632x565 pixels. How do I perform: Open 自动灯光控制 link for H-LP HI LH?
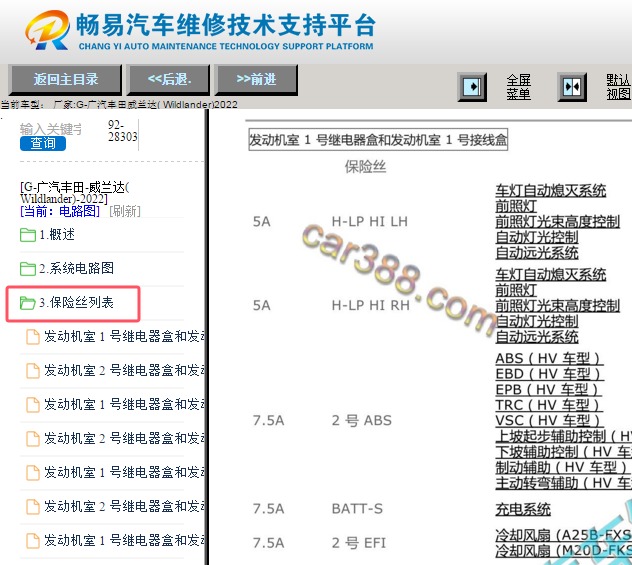[537, 237]
